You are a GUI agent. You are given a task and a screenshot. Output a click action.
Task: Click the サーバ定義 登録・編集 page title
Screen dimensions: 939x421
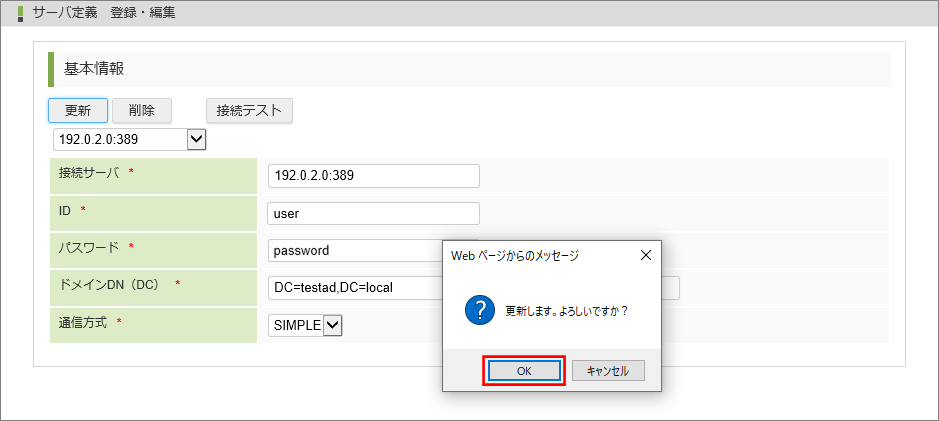[103, 13]
